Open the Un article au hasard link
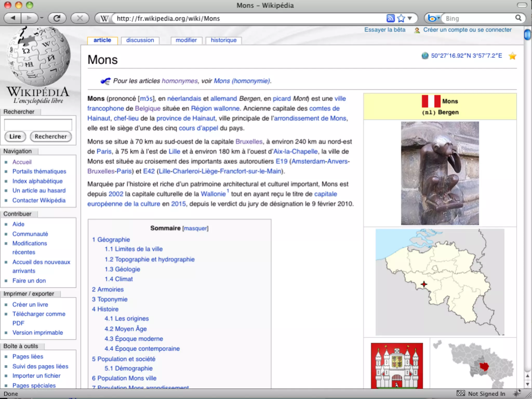Screen dimensions: 532x399 (x=39, y=190)
